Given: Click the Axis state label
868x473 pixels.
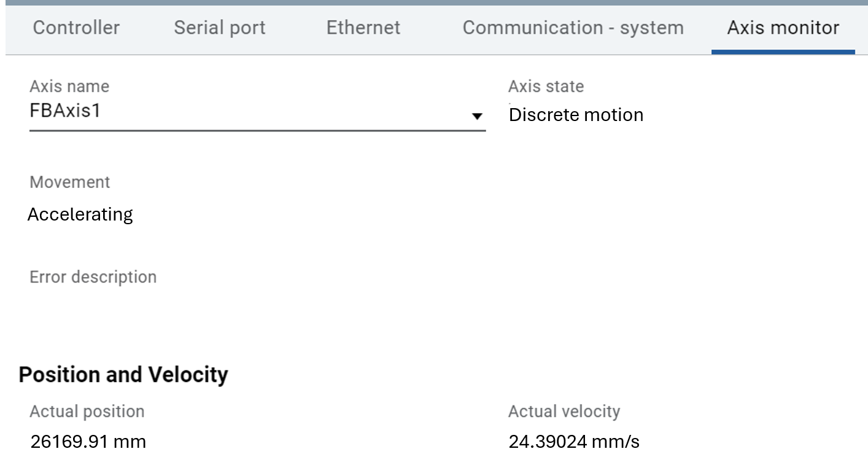Looking at the screenshot, I should pos(546,87).
